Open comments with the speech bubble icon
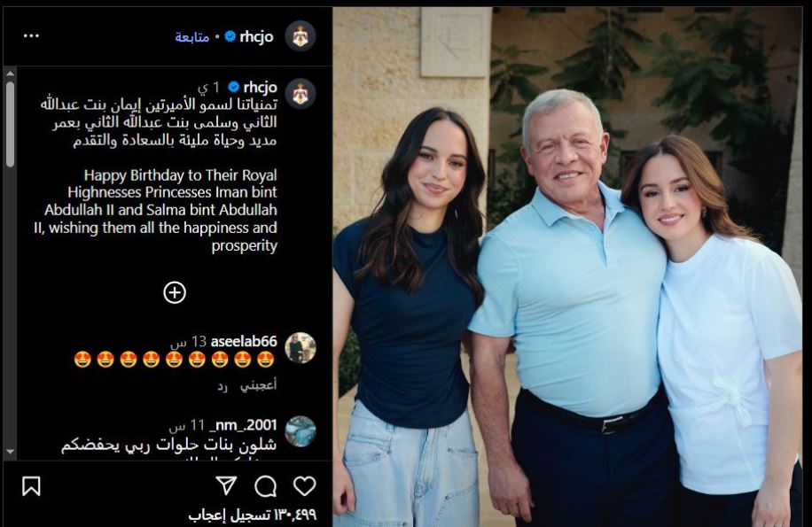Viewport: 812px width, 527px height. [266, 486]
